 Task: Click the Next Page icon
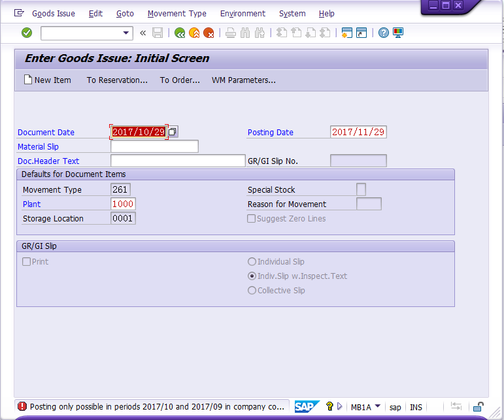tap(311, 33)
